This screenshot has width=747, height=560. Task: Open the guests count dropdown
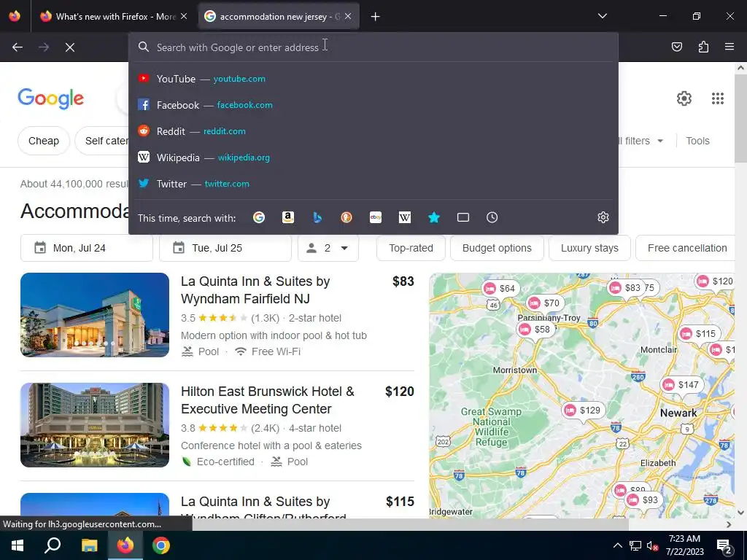pyautogui.click(x=328, y=248)
